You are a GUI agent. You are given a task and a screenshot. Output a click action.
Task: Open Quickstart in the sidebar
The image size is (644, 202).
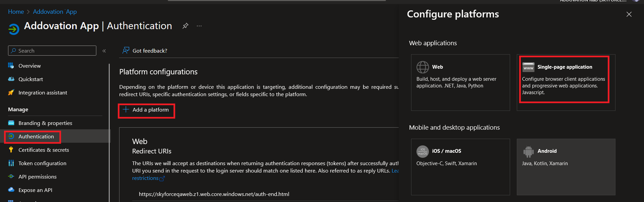31,79
